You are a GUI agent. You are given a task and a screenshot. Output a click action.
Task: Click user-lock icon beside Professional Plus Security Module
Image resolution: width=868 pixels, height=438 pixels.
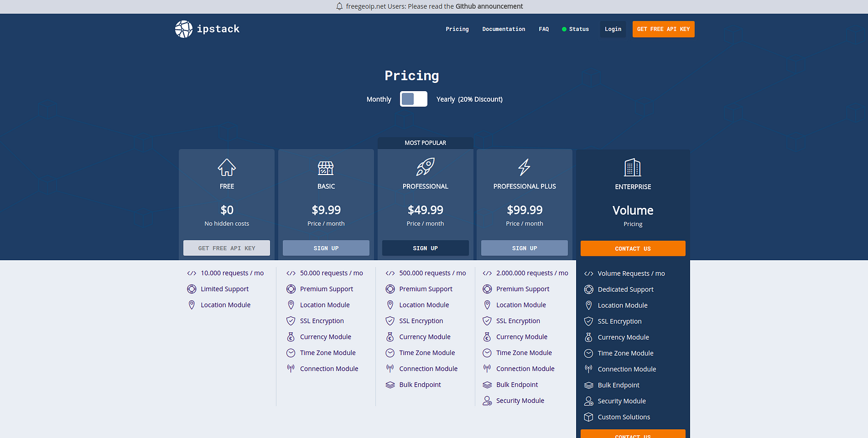[487, 401]
